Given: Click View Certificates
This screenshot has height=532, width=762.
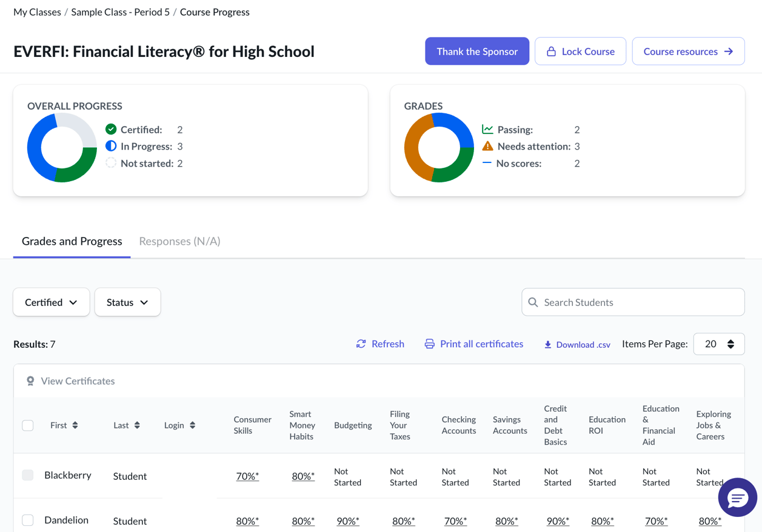Looking at the screenshot, I should coord(70,381).
